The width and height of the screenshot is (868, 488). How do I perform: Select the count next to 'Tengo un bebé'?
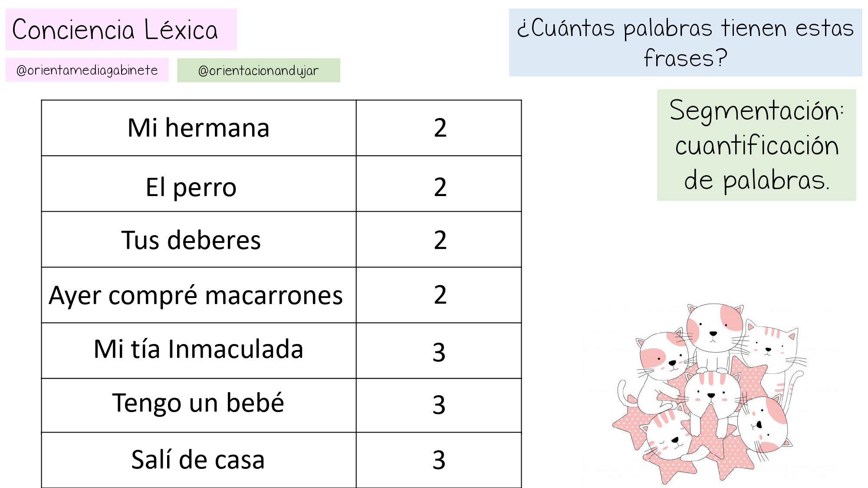pyautogui.click(x=439, y=405)
